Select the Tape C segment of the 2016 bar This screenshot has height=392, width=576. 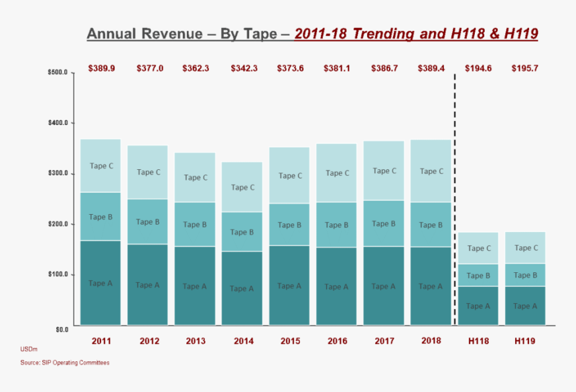coord(336,173)
